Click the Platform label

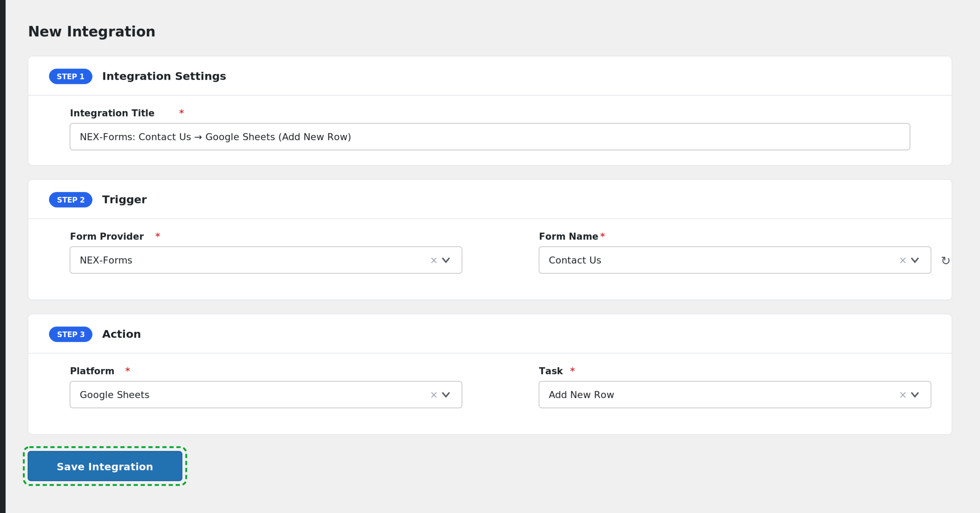[x=92, y=371]
